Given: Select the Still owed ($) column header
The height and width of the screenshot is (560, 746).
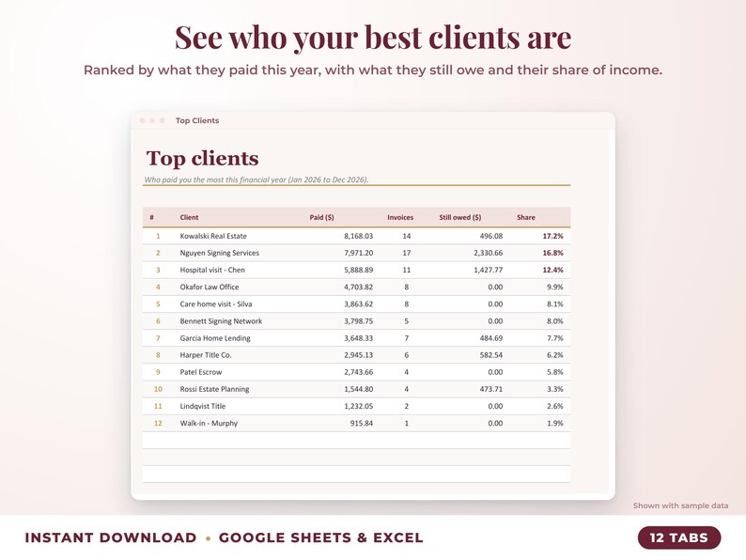Looking at the screenshot, I should [x=460, y=217].
